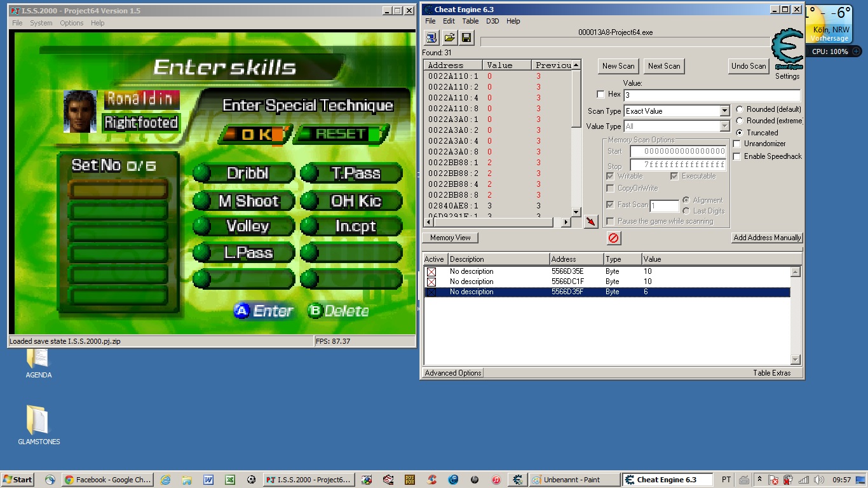
Task: Open the D3D menu
Action: click(492, 21)
